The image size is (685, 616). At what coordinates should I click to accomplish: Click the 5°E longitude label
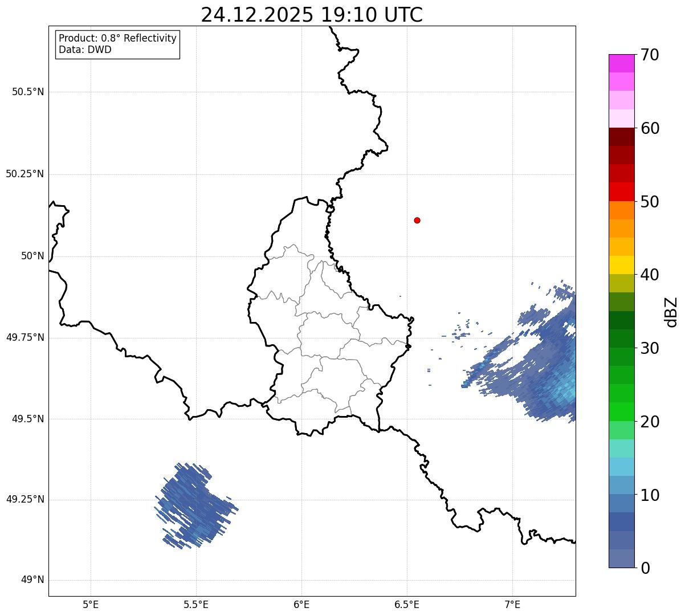[91, 604]
